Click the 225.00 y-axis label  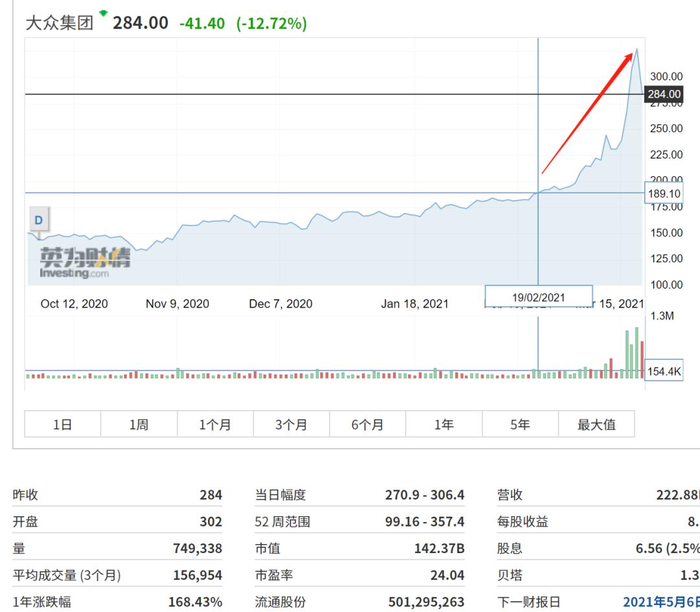(x=666, y=154)
